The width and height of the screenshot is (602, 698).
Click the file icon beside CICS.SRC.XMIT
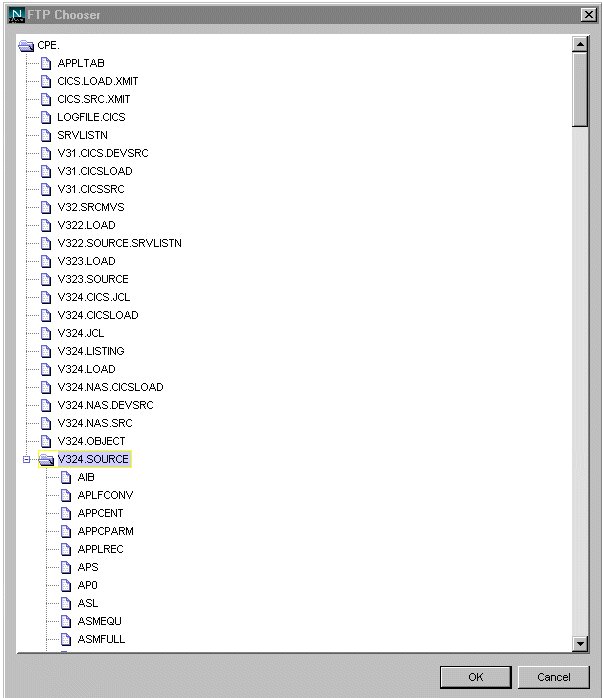(x=46, y=99)
